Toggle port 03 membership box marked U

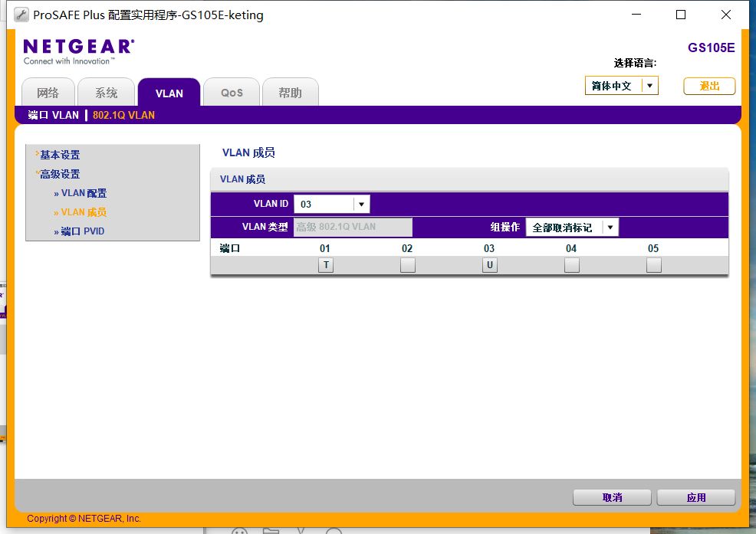(x=490, y=265)
